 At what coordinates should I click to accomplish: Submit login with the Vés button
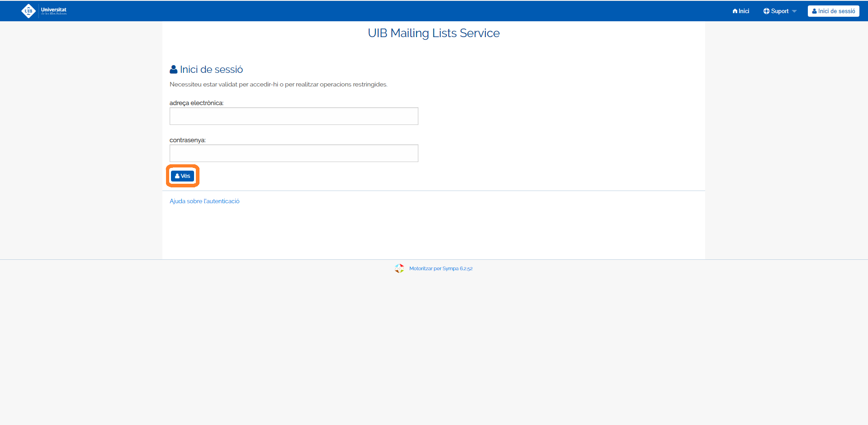[x=183, y=176]
